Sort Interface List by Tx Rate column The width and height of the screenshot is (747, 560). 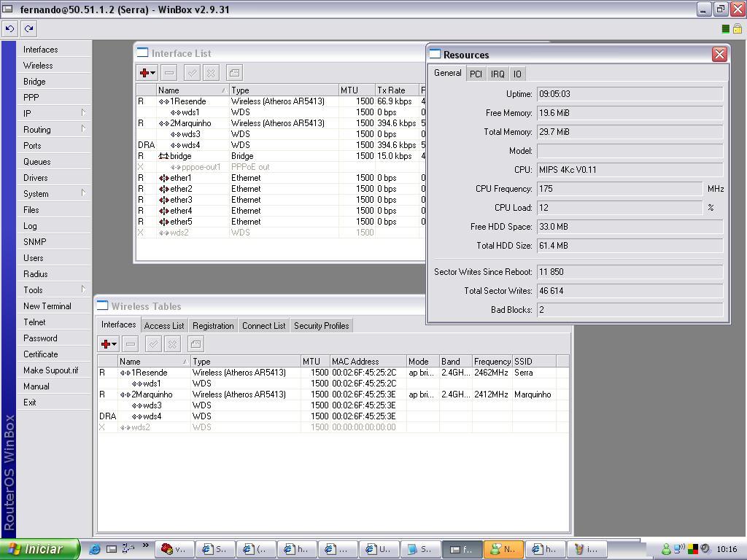(396, 90)
